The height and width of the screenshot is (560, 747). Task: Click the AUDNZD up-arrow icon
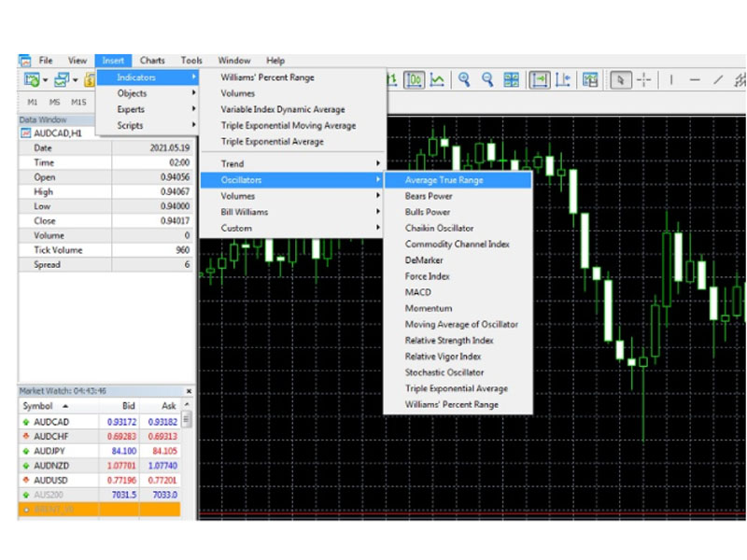click(26, 466)
